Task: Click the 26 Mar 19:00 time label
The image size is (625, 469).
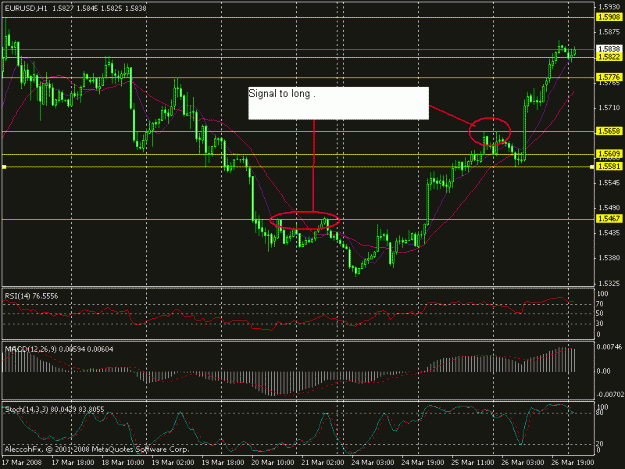Action: (572, 463)
